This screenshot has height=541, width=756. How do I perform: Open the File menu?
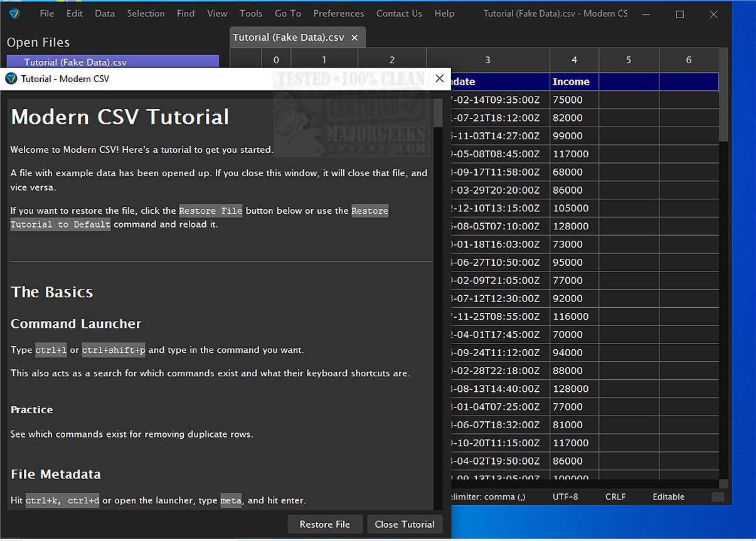[47, 13]
